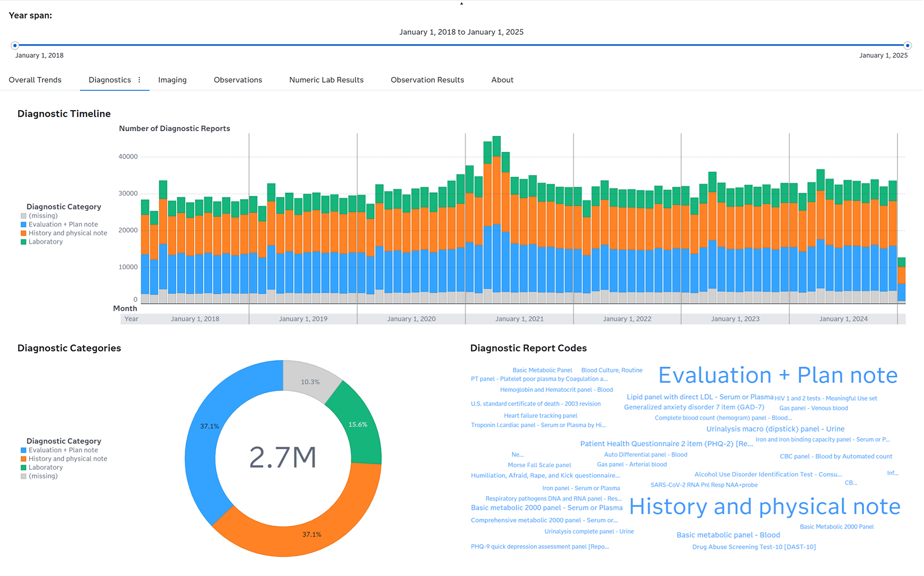
Task: Switch to the Imaging tab
Action: point(172,80)
